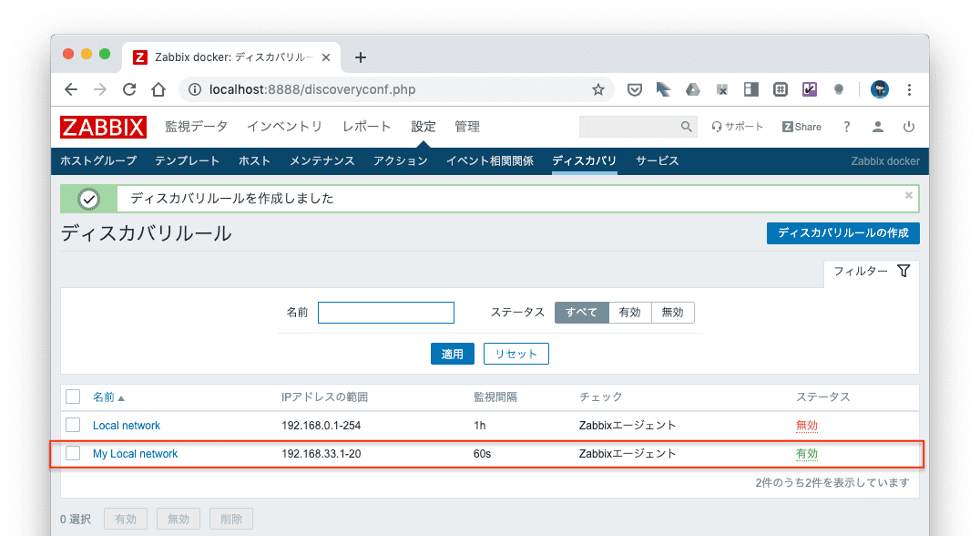
Task: Click the 60s interval value
Action: pos(482,453)
